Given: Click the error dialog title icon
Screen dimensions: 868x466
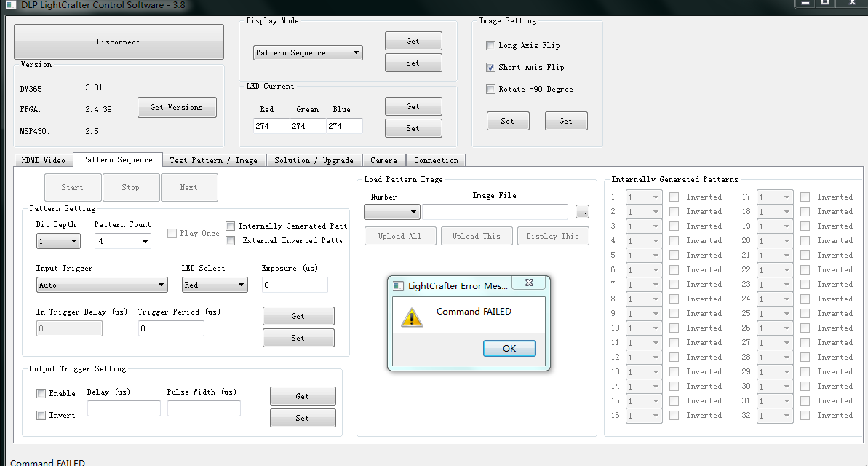Looking at the screenshot, I should click(x=398, y=286).
